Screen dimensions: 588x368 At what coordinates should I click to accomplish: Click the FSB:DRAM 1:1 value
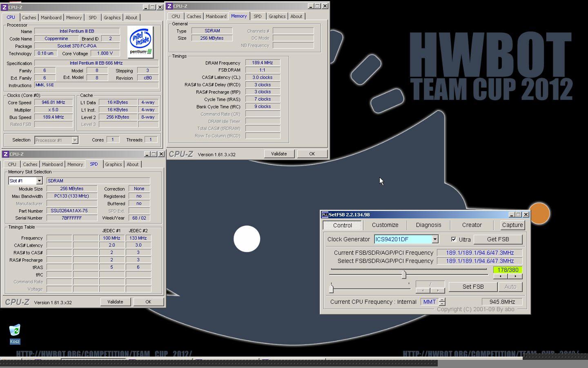click(x=263, y=70)
